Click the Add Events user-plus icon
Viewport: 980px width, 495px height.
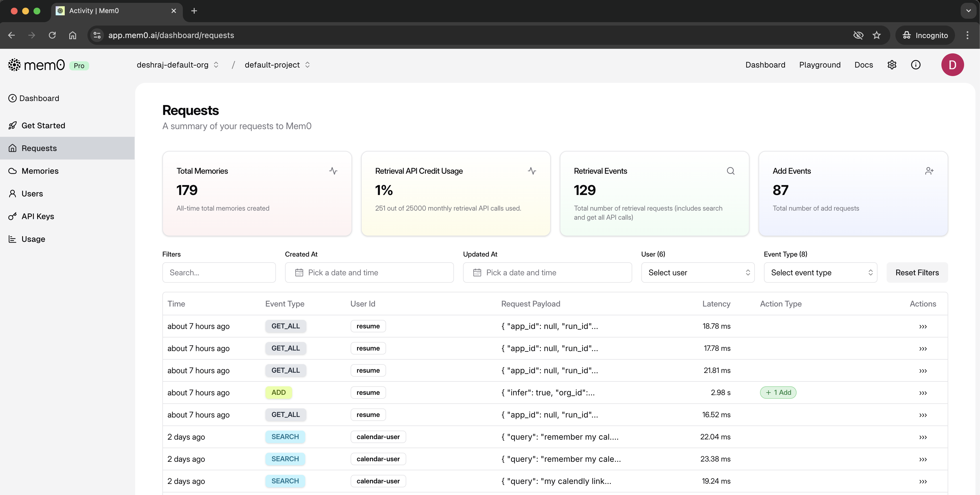click(929, 171)
